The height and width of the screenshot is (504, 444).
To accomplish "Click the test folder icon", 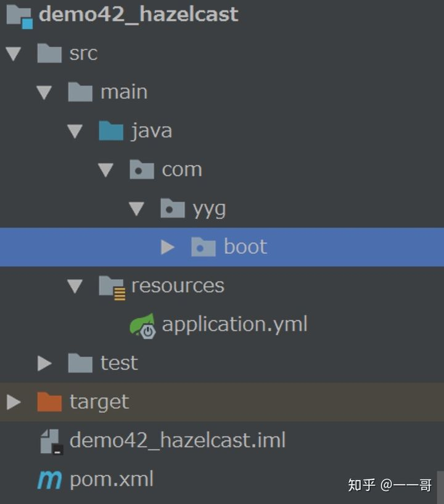I will (80, 363).
